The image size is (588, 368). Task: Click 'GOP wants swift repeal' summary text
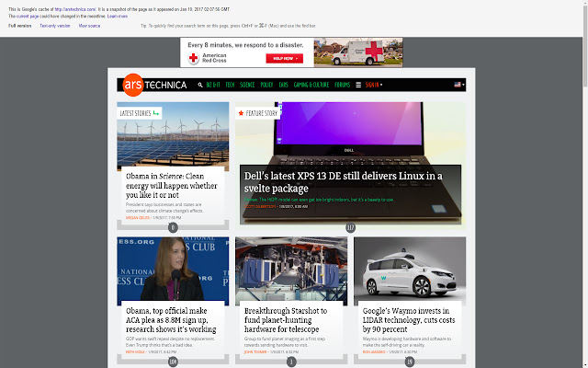click(x=170, y=341)
